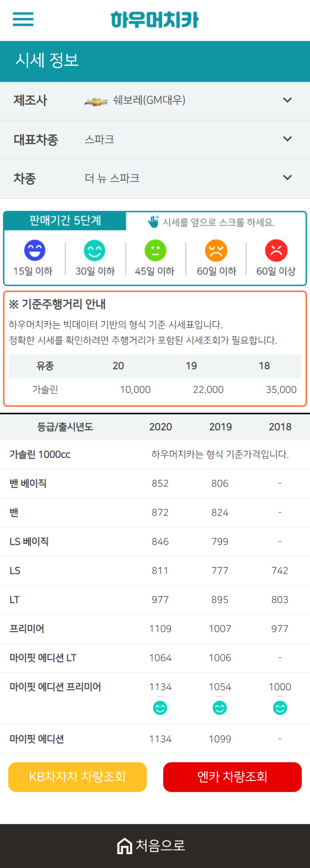
Task: Click the LT 2018 price 803
Action: pos(280,600)
